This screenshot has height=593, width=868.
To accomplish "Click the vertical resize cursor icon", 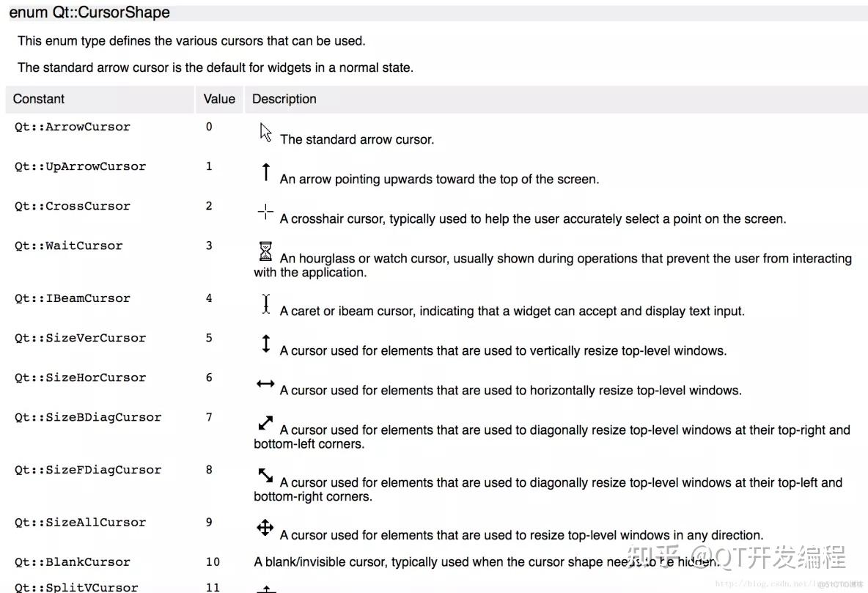I will coord(266,344).
